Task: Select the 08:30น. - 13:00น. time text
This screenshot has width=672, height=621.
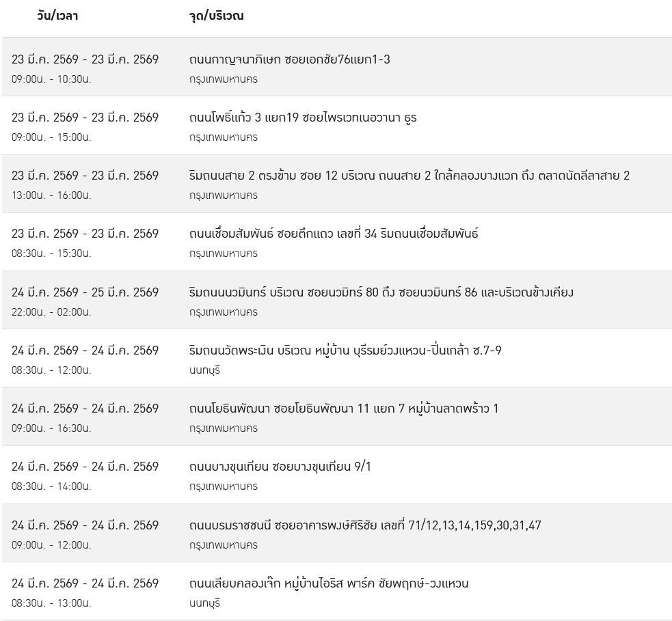Action: tap(51, 603)
